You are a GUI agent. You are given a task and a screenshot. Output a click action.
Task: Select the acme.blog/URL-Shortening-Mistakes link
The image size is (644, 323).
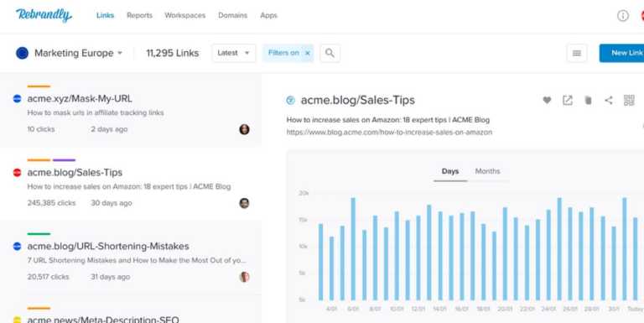[x=108, y=246]
